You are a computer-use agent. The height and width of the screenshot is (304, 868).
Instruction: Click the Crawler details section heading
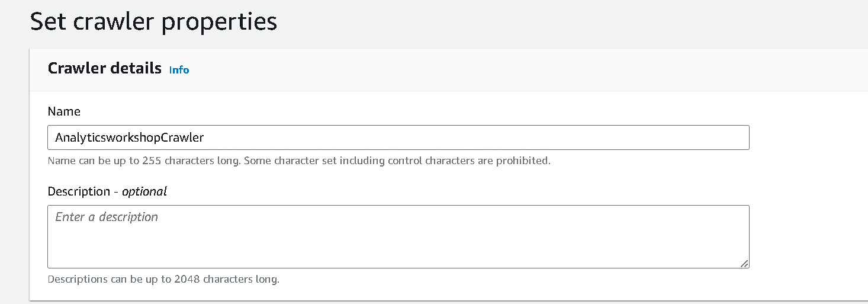105,68
